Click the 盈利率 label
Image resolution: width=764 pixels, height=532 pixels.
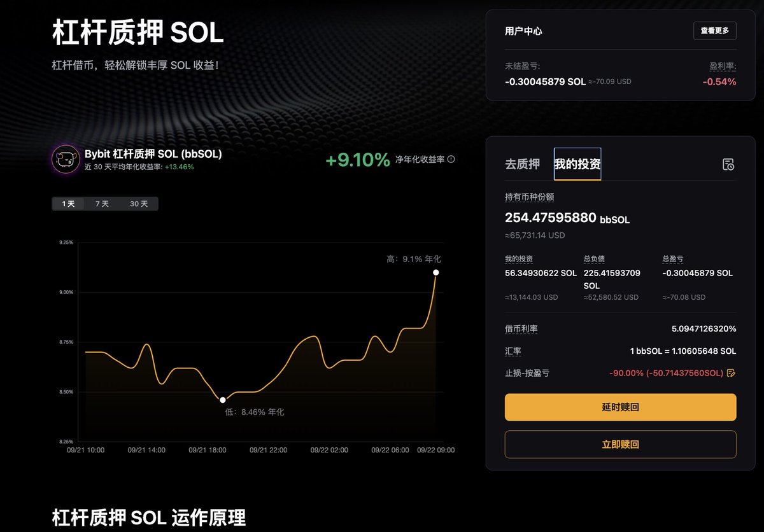tap(723, 66)
